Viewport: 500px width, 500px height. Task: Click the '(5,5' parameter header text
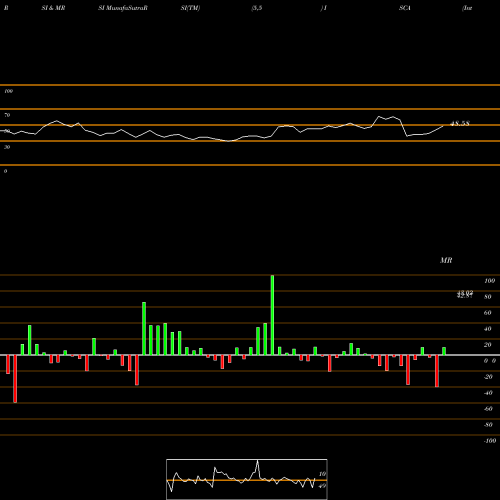pyautogui.click(x=257, y=8)
